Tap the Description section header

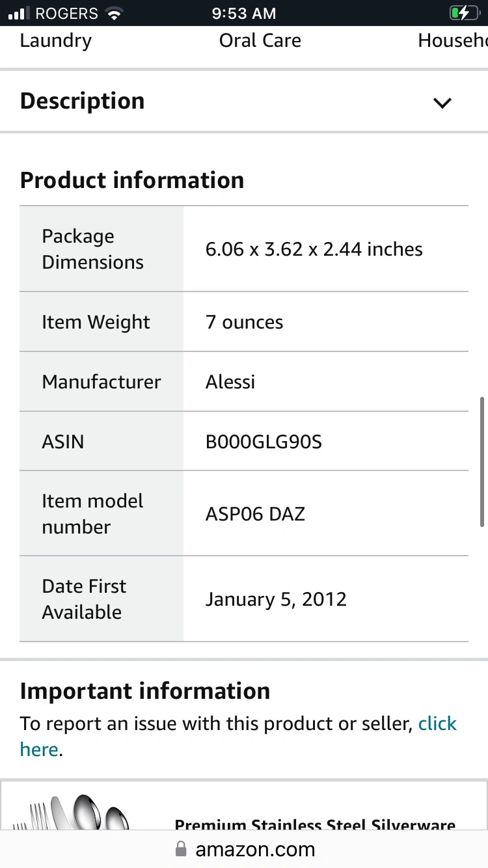(x=83, y=102)
